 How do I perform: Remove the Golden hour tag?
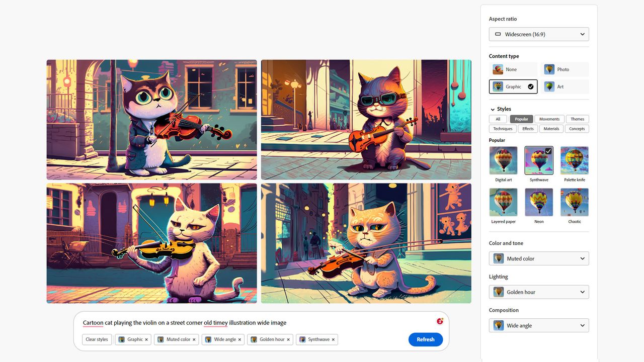(x=288, y=339)
